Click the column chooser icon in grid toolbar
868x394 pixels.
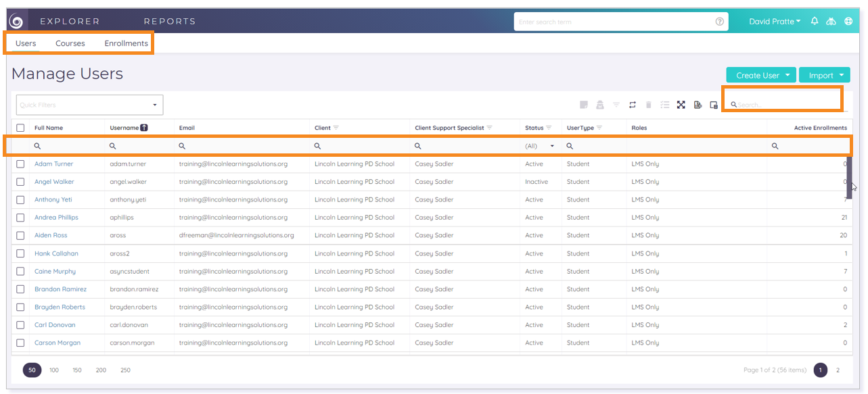[714, 105]
